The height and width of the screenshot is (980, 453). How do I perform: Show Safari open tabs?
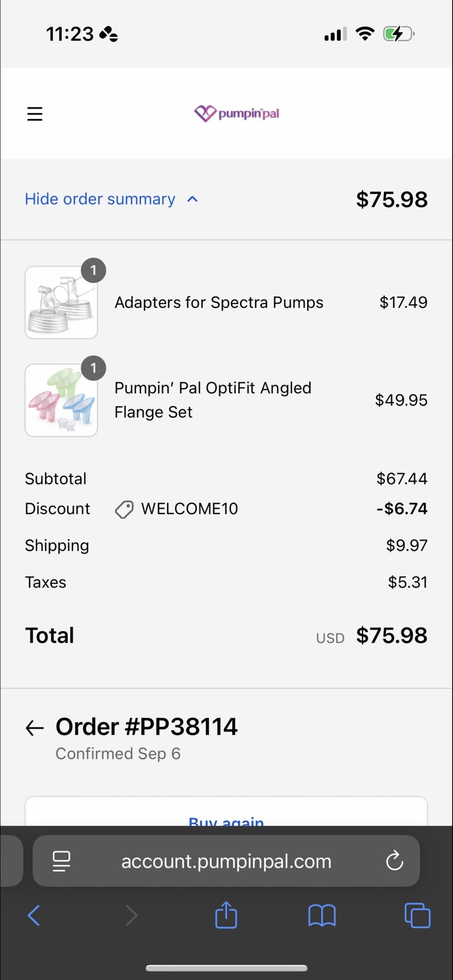pyautogui.click(x=417, y=915)
